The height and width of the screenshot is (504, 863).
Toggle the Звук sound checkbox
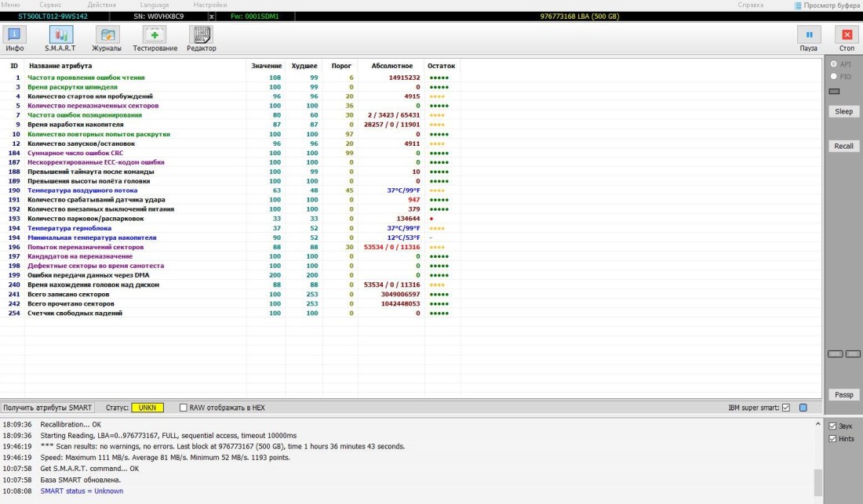point(833,426)
